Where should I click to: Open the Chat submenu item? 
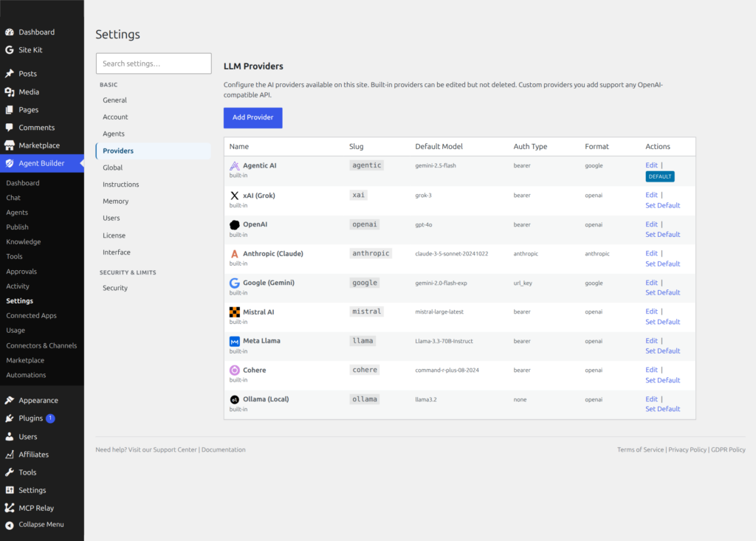coord(13,199)
